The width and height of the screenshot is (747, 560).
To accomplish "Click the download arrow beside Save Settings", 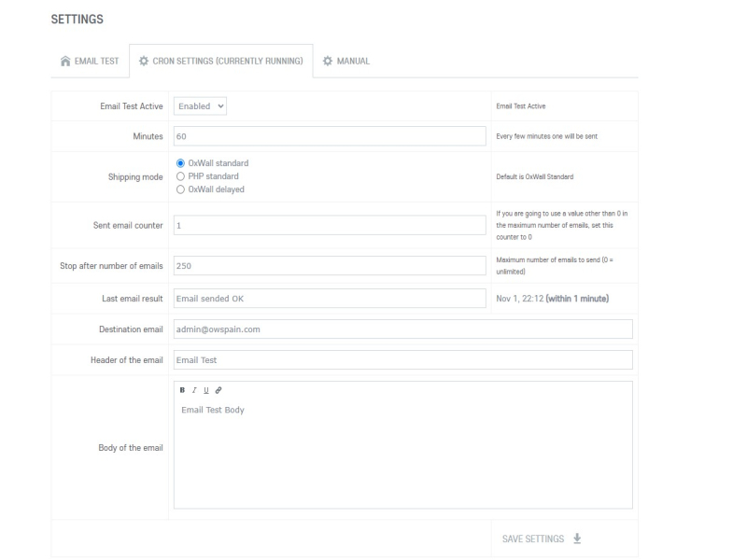I will click(x=577, y=539).
